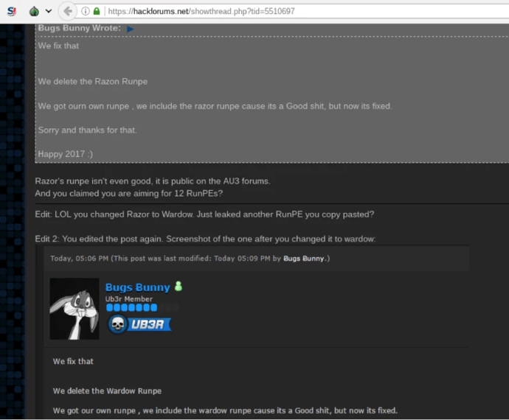The image size is (509, 420).
Task: Show site information via the info icon
Action: click(86, 12)
